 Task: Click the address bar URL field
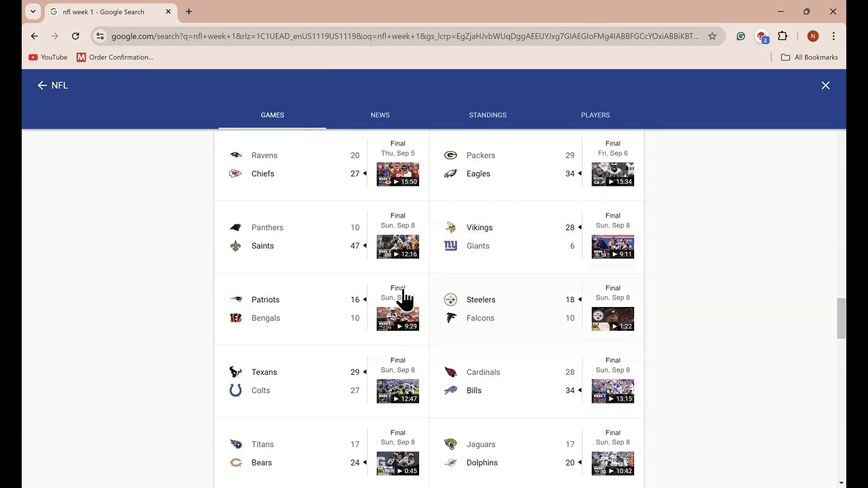(405, 36)
